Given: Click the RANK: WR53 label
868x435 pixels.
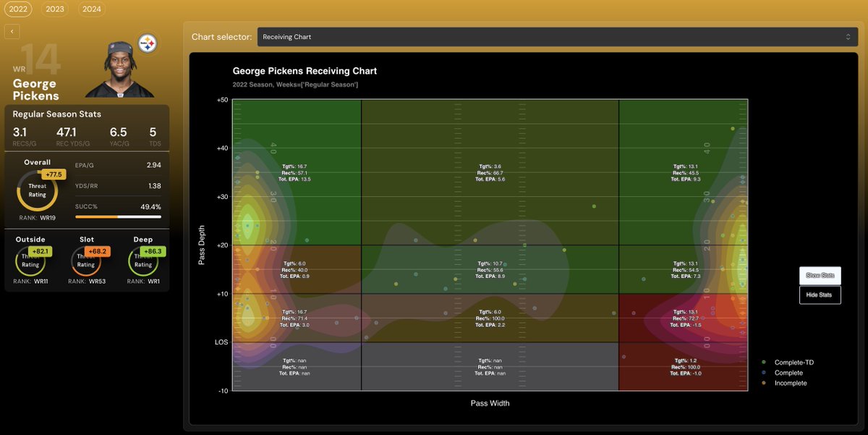Looking at the screenshot, I should [87, 281].
